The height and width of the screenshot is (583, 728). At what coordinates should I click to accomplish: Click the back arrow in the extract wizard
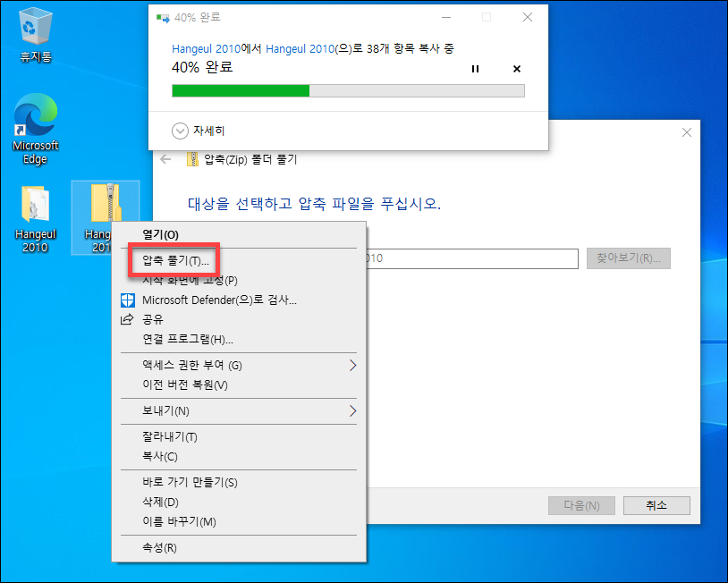point(165,160)
